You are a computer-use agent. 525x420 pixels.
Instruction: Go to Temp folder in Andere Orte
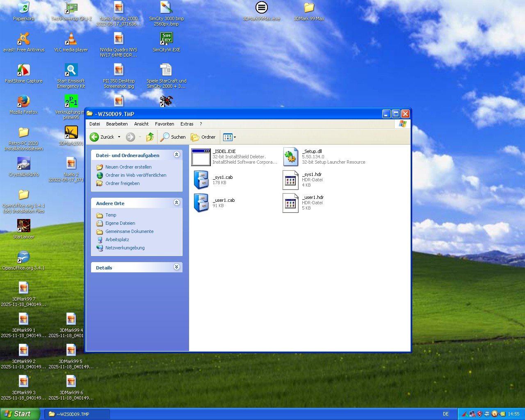pos(111,215)
